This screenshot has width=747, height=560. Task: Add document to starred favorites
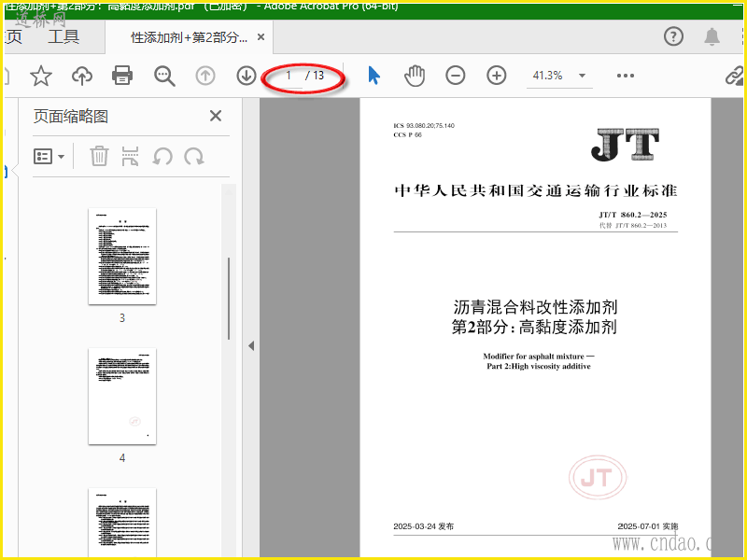(x=41, y=76)
